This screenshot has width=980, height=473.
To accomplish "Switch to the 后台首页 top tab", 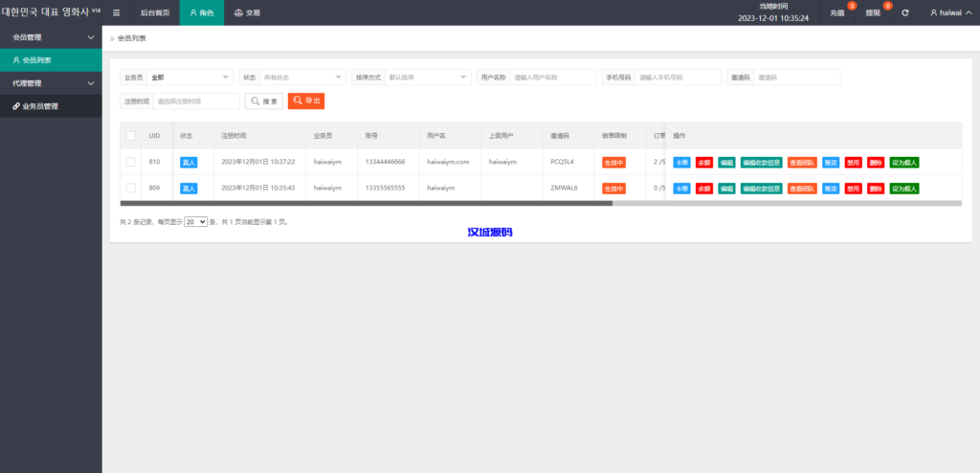I will (x=154, y=12).
